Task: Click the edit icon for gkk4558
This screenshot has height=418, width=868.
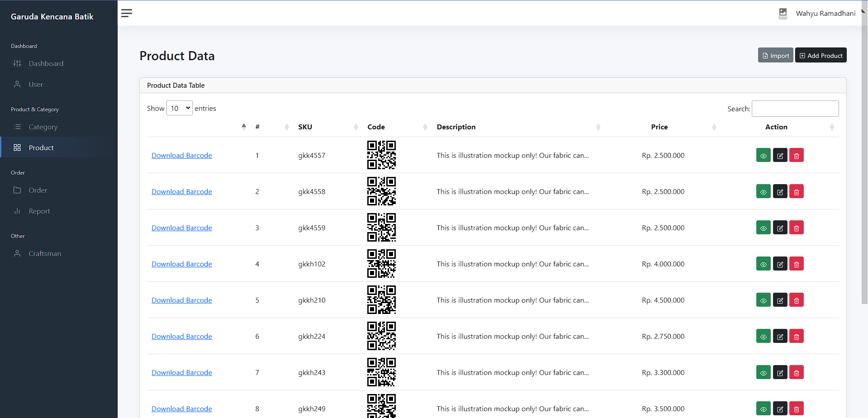Action: tap(780, 192)
